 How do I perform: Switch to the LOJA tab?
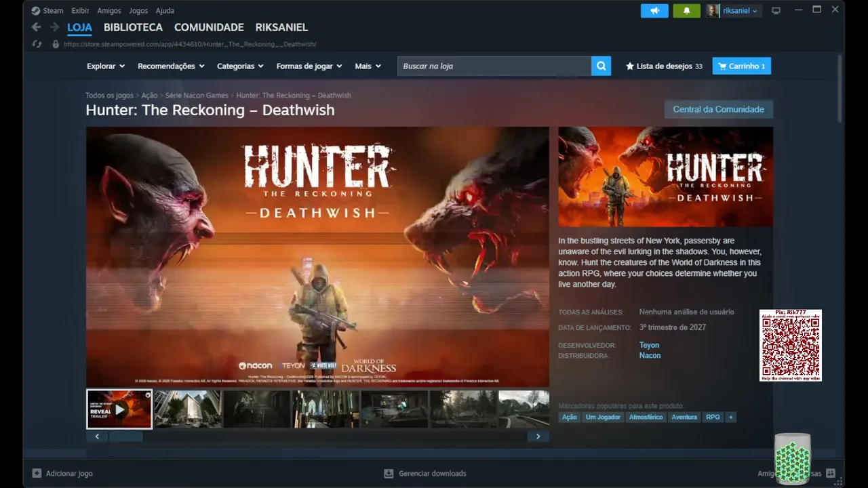coord(79,28)
